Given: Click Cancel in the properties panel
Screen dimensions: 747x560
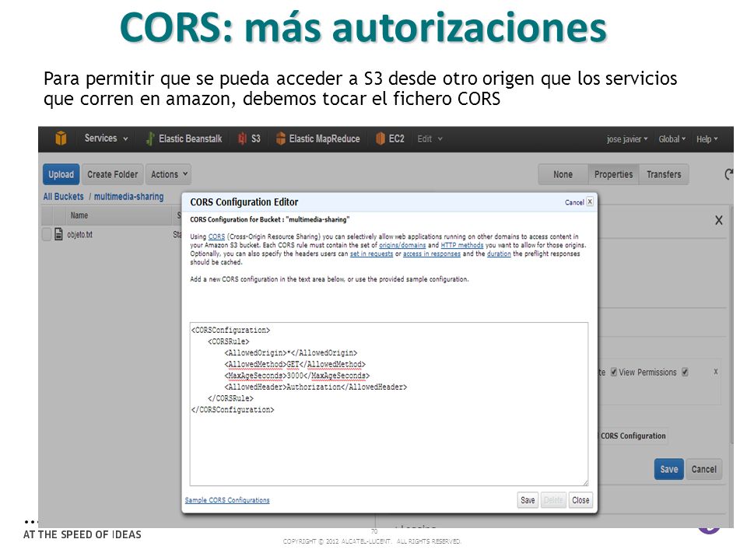Looking at the screenshot, I should click(x=704, y=469).
